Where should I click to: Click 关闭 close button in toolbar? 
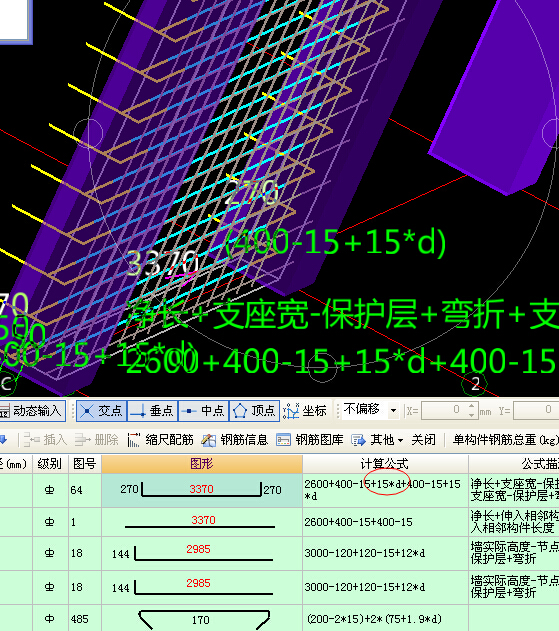click(x=423, y=440)
